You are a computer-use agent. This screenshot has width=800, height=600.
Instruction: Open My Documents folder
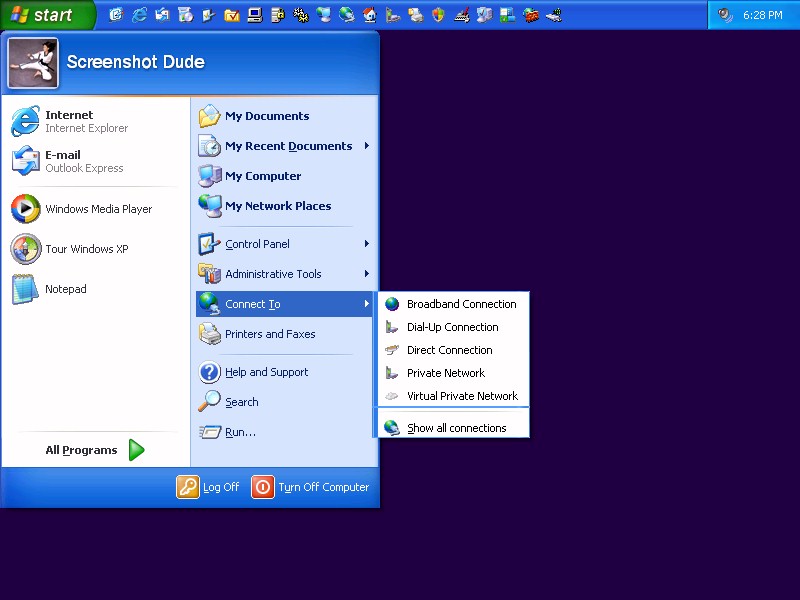coord(266,116)
